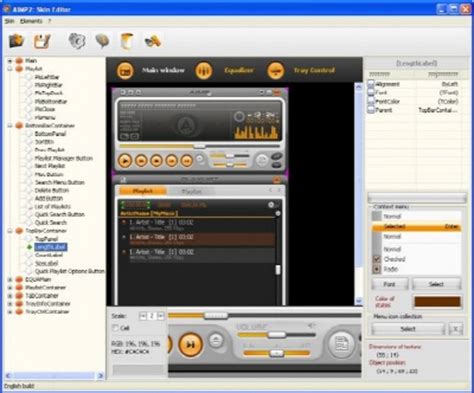Click the playlist window close icon in preview
Viewport: 474px width, 393px height.
[276, 180]
